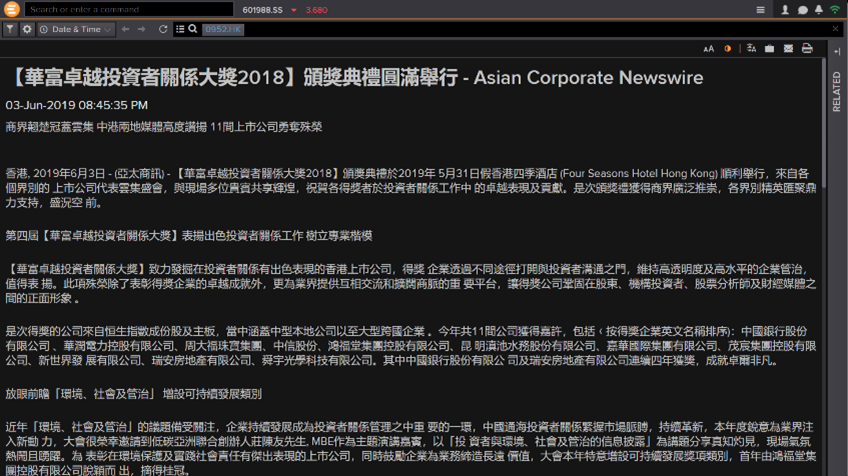Click the vertical scrollbar of the article

(x=824, y=123)
